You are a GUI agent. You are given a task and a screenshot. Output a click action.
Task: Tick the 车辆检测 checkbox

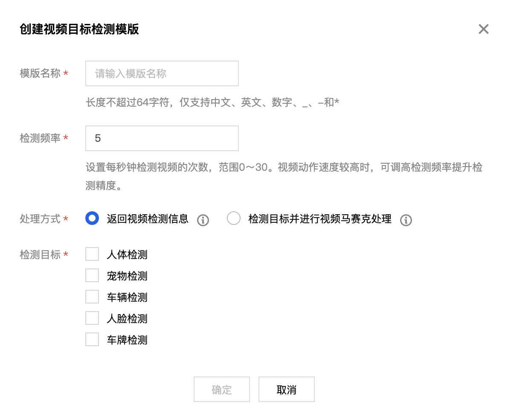[x=92, y=297]
